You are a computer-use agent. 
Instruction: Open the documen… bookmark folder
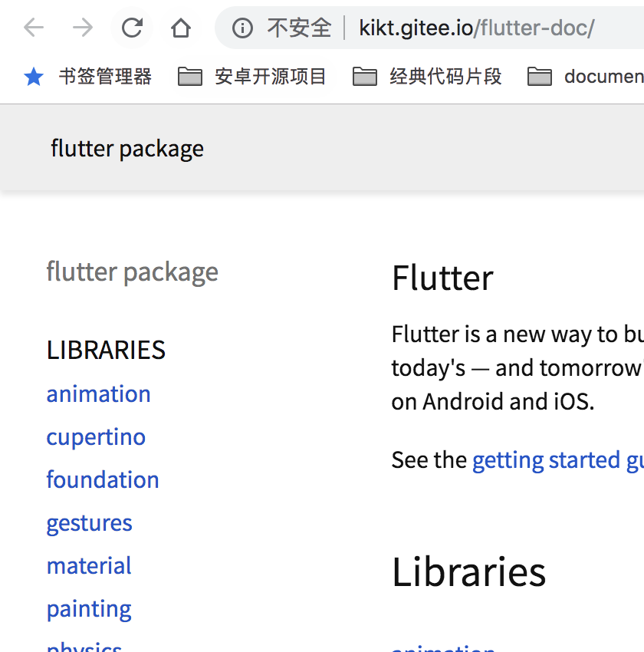[586, 77]
